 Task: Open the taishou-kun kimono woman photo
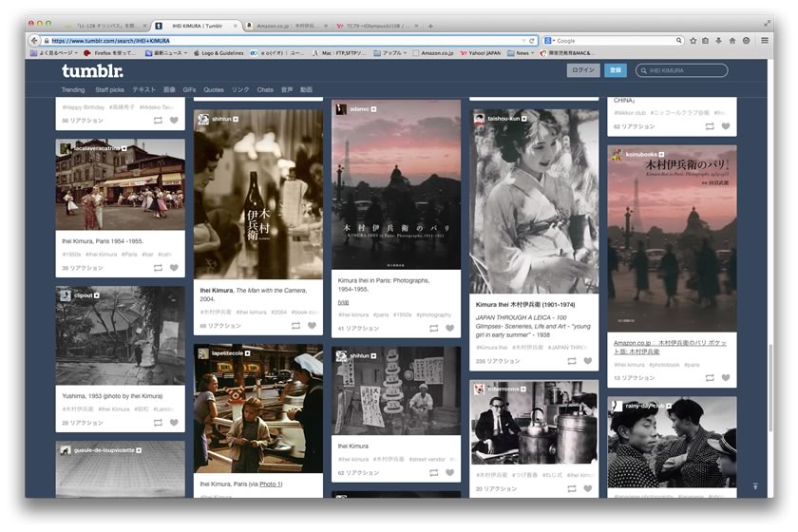point(534,201)
